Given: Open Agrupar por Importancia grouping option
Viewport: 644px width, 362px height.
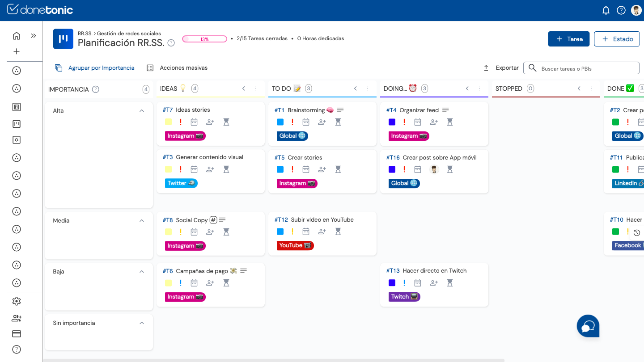Looking at the screenshot, I should pos(94,68).
